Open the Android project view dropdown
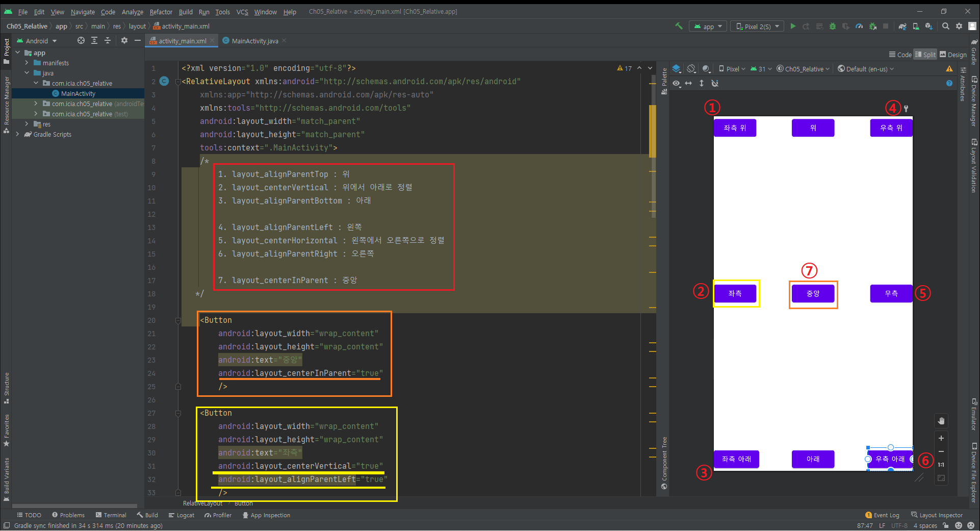980x531 pixels. click(37, 41)
